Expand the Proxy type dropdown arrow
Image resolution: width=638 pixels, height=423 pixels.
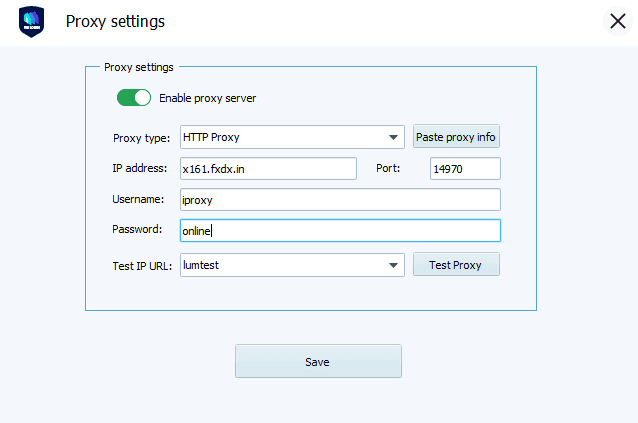pos(394,137)
